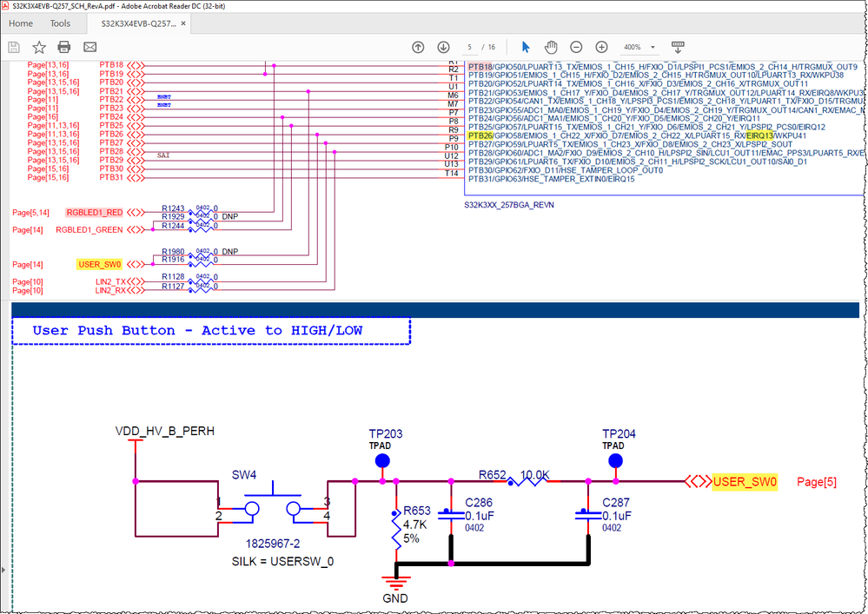The height and width of the screenshot is (614, 868).
Task: Follow the Page[5] link near USER_SW0
Action: [815, 481]
